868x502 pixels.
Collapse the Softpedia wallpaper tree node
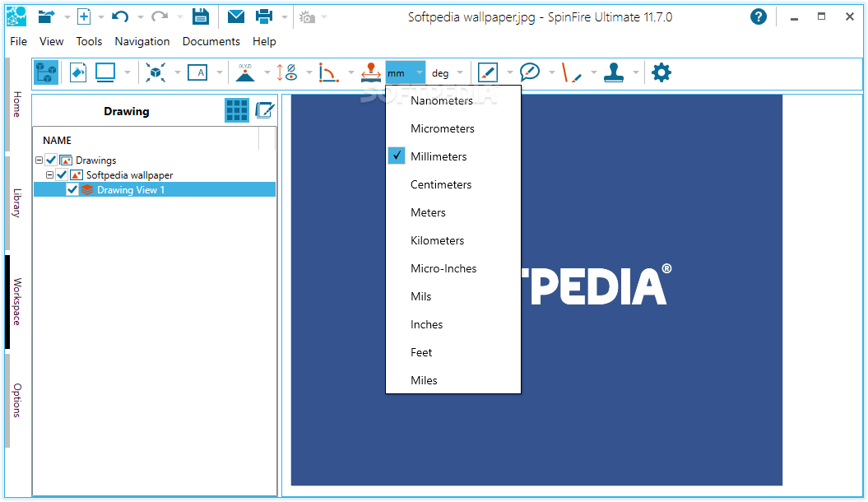pos(50,175)
